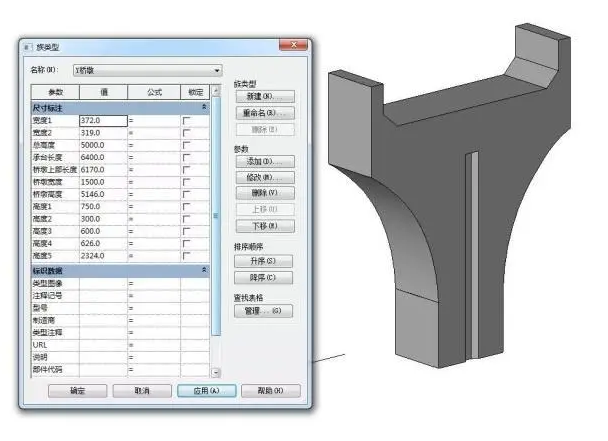Select the 类型图像 parameter row

(120, 284)
